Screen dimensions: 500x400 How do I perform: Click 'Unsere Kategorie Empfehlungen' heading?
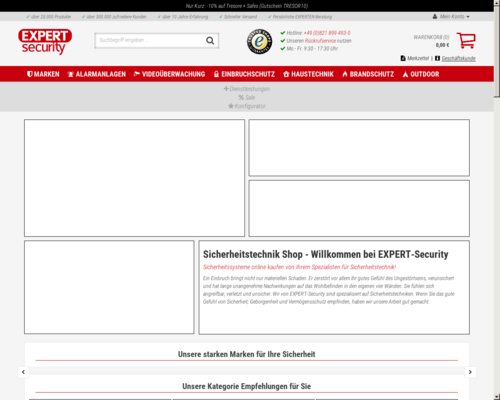tap(247, 386)
